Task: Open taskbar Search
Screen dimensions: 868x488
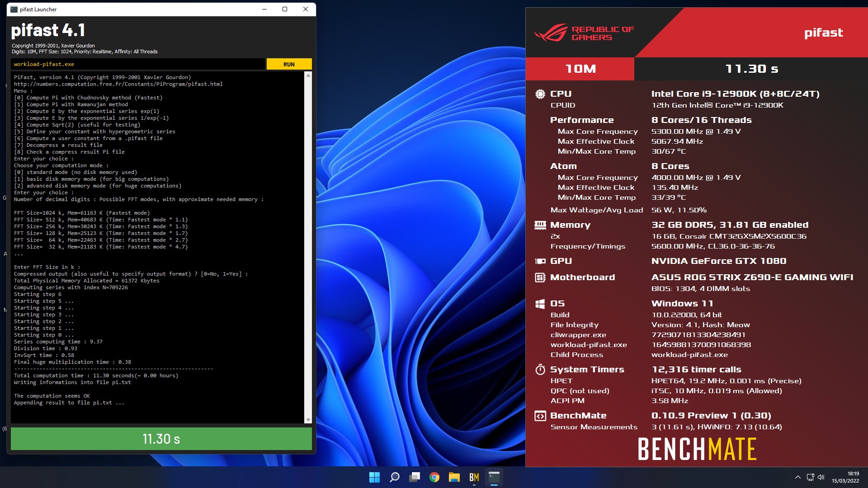Action: (395, 477)
